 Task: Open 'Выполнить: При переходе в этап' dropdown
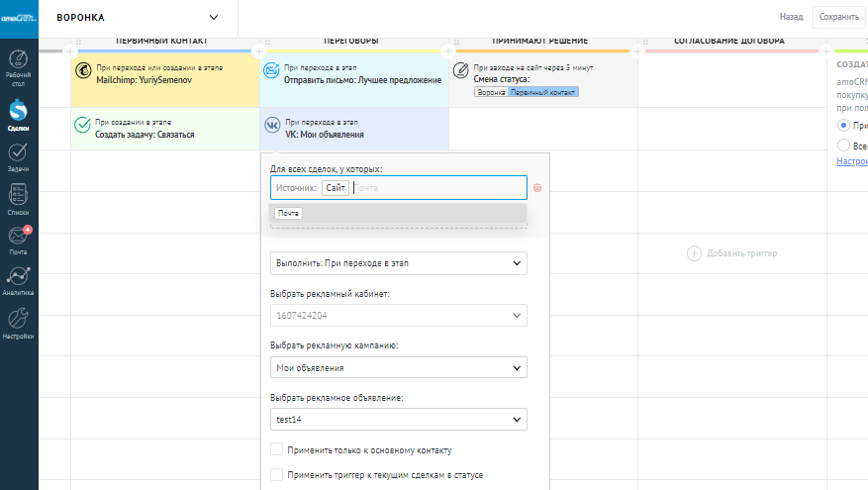[398, 263]
